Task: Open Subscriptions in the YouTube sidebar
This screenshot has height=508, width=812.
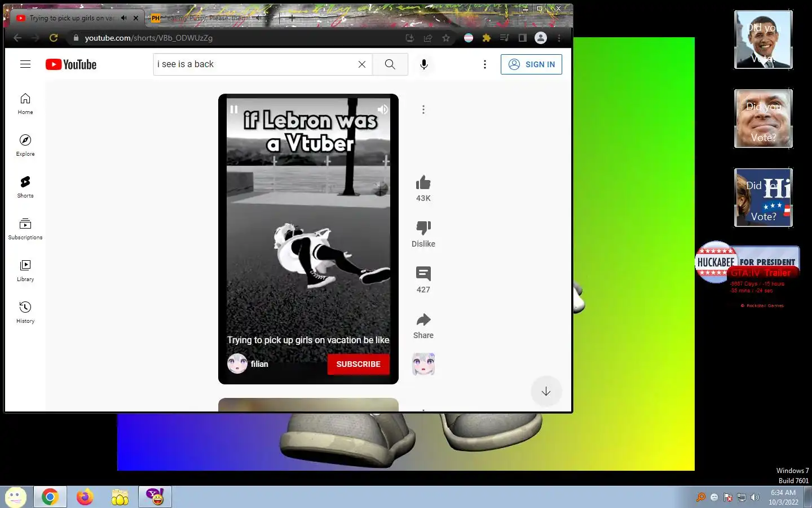Action: tap(25, 229)
